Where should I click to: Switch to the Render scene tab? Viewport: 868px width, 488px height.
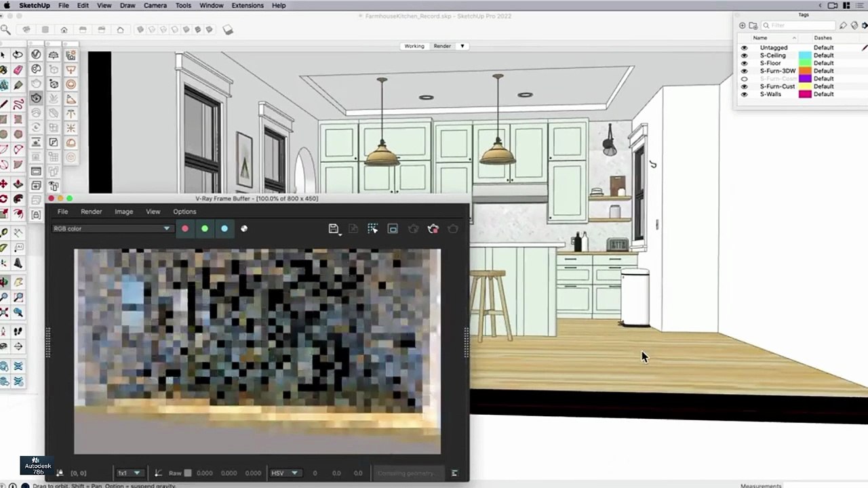(x=442, y=46)
